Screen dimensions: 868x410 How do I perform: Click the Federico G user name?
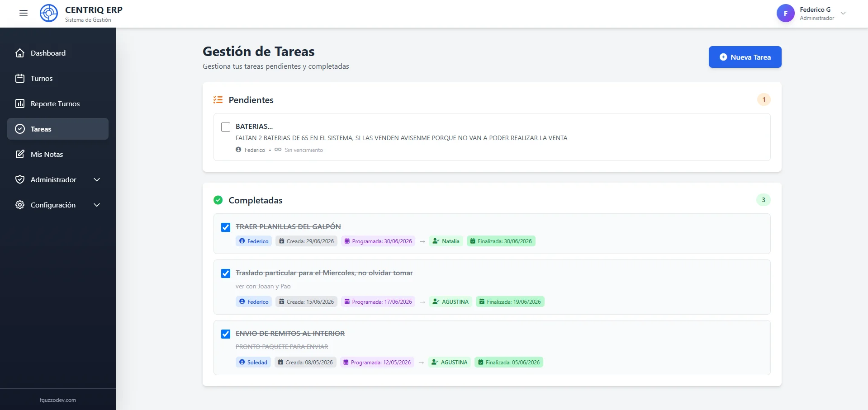point(815,9)
